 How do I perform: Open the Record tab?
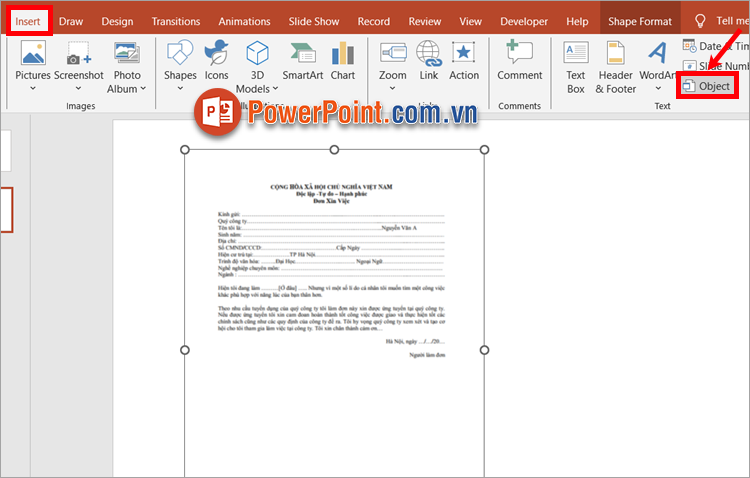tap(374, 22)
